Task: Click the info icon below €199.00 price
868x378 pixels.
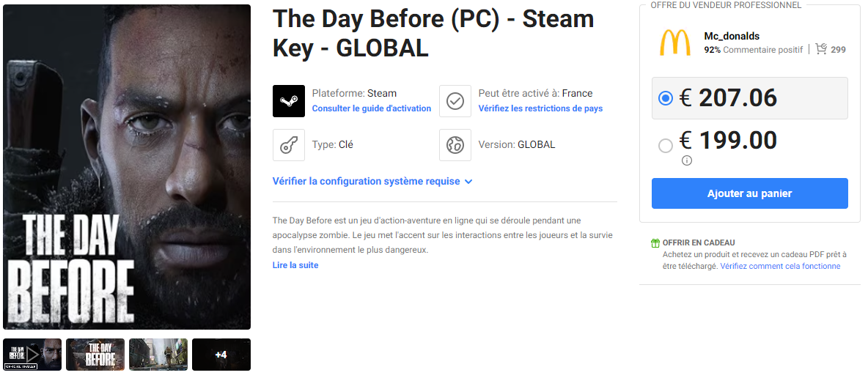Action: 687,160
